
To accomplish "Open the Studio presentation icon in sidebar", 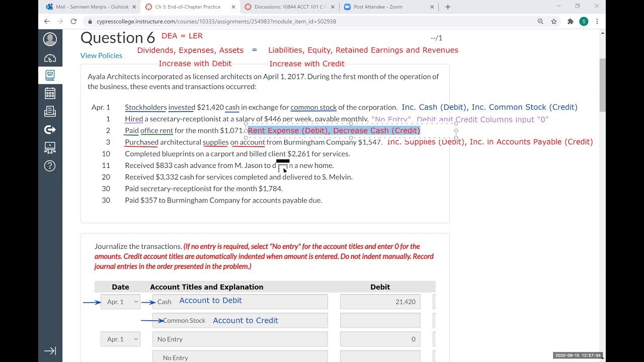I will click(50, 147).
